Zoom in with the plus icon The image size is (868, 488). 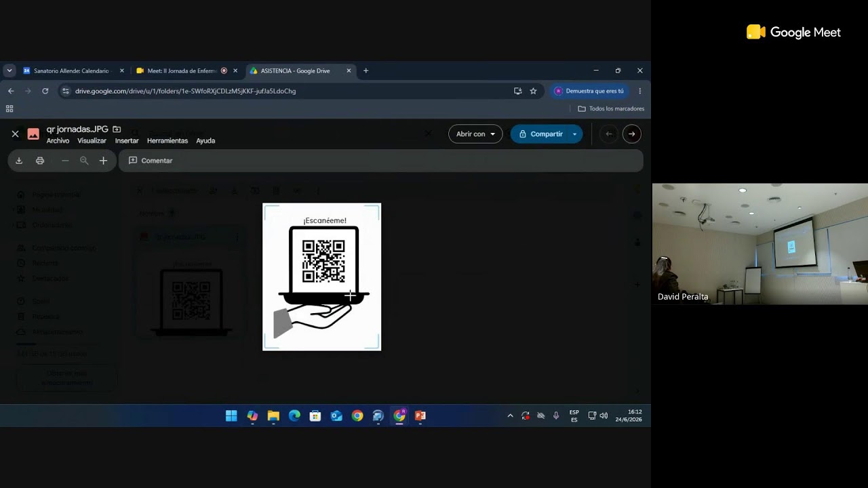103,161
